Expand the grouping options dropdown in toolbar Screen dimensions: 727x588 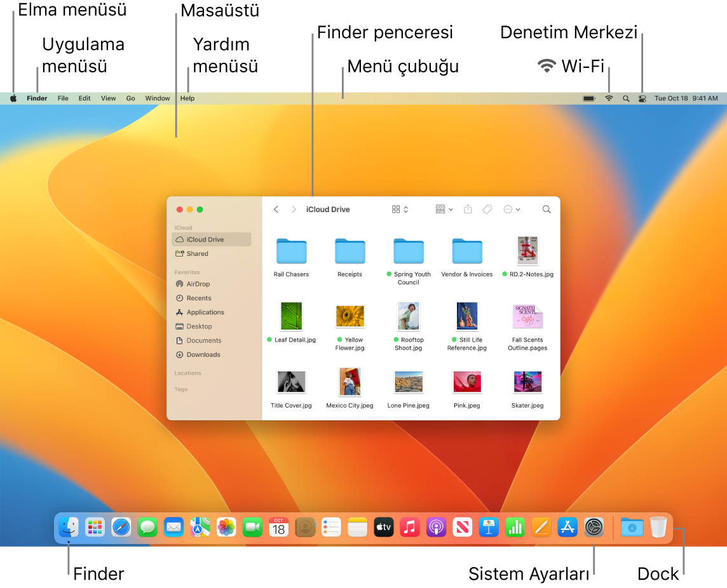pos(443,209)
